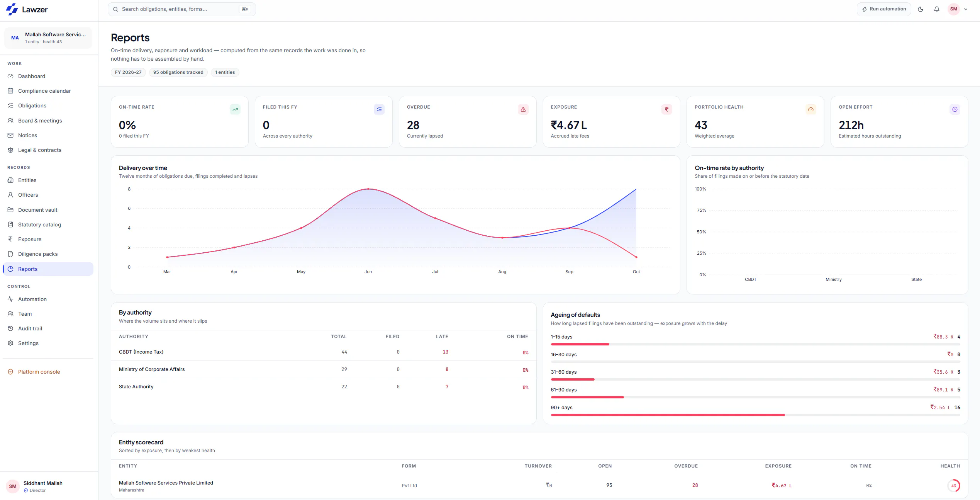Image resolution: width=980 pixels, height=500 pixels.
Task: Click Document vault folder icon
Action: 10,210
